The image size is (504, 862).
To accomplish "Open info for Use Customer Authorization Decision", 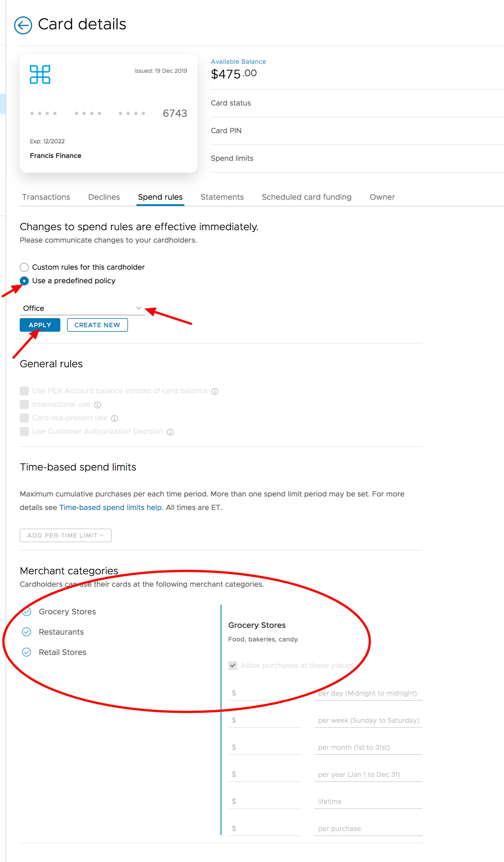I will (x=170, y=432).
